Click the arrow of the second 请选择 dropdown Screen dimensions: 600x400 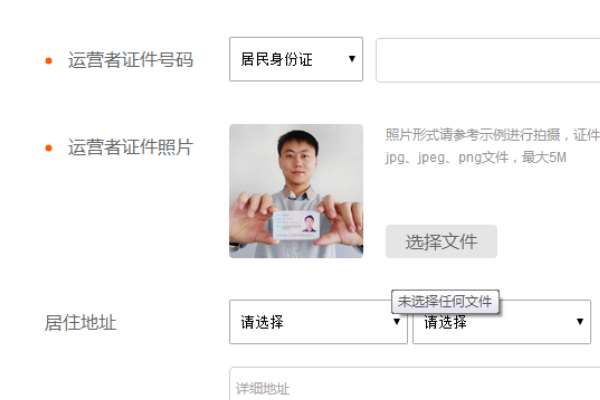[x=580, y=322]
